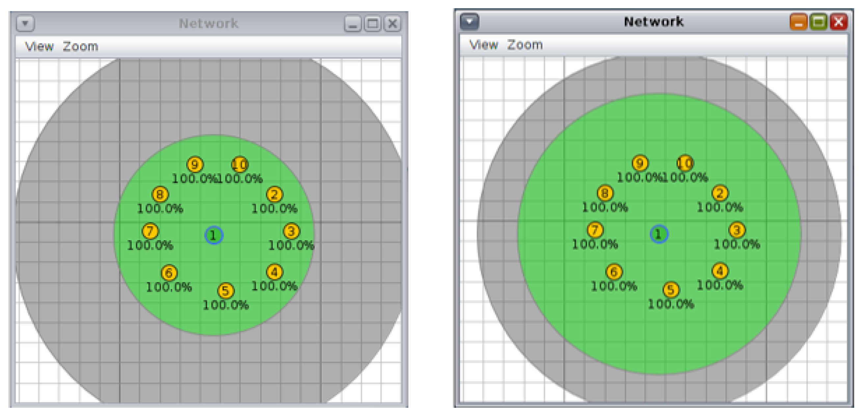868x417 pixels.
Task: Select node 5 in right Network window
Action: (x=671, y=290)
